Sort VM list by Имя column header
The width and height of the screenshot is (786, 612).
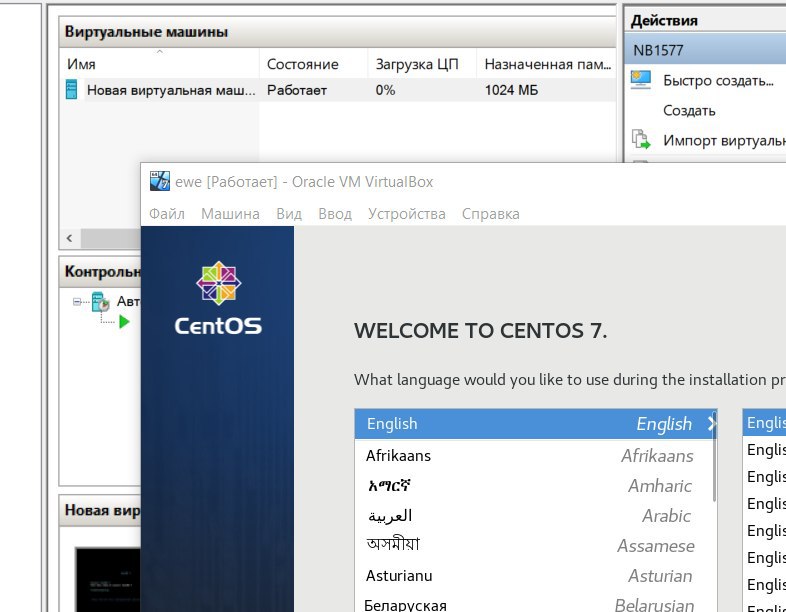[x=159, y=64]
